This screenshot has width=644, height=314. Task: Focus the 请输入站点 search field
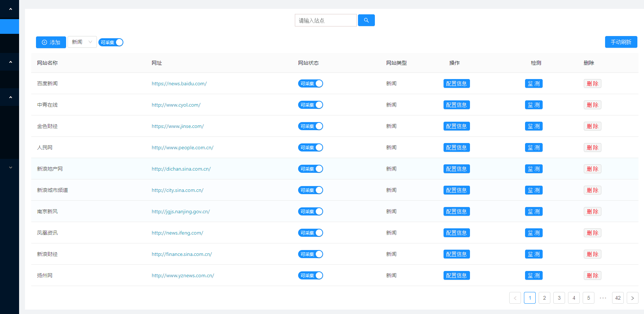[x=326, y=20]
